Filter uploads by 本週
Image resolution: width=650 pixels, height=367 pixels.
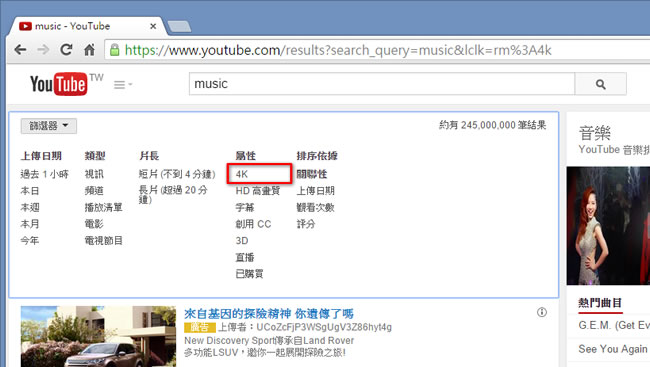coord(30,207)
